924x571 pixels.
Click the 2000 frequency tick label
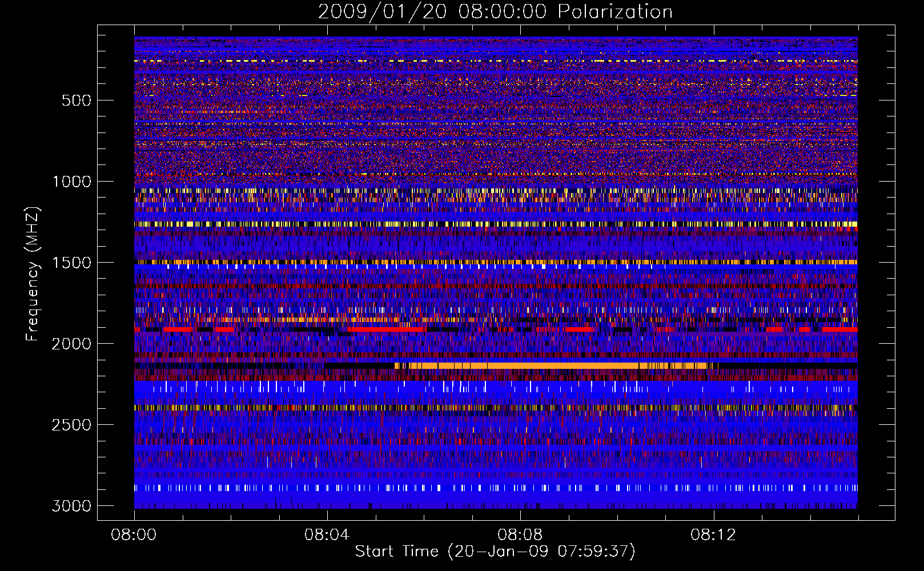coord(72,344)
